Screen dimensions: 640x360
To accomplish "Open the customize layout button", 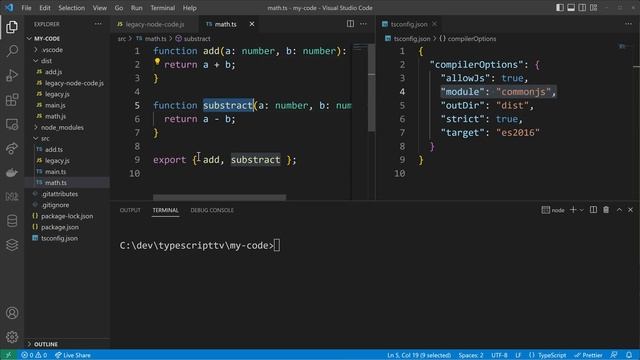I will (x=593, y=8).
